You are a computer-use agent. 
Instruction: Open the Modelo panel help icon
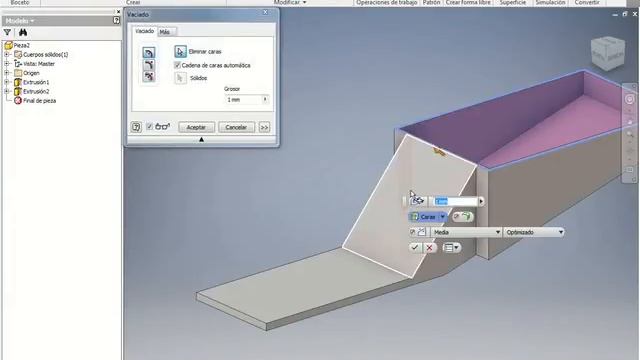pyautogui.click(x=116, y=20)
